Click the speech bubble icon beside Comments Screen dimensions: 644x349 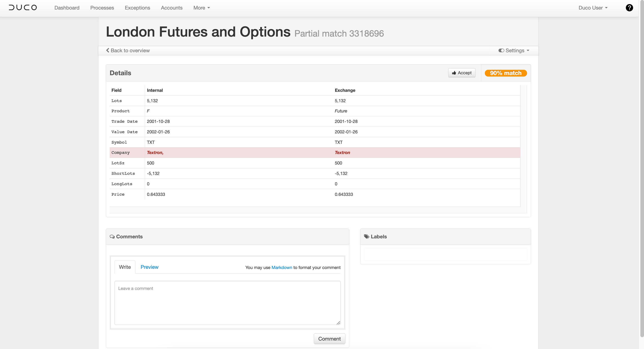[112, 237]
